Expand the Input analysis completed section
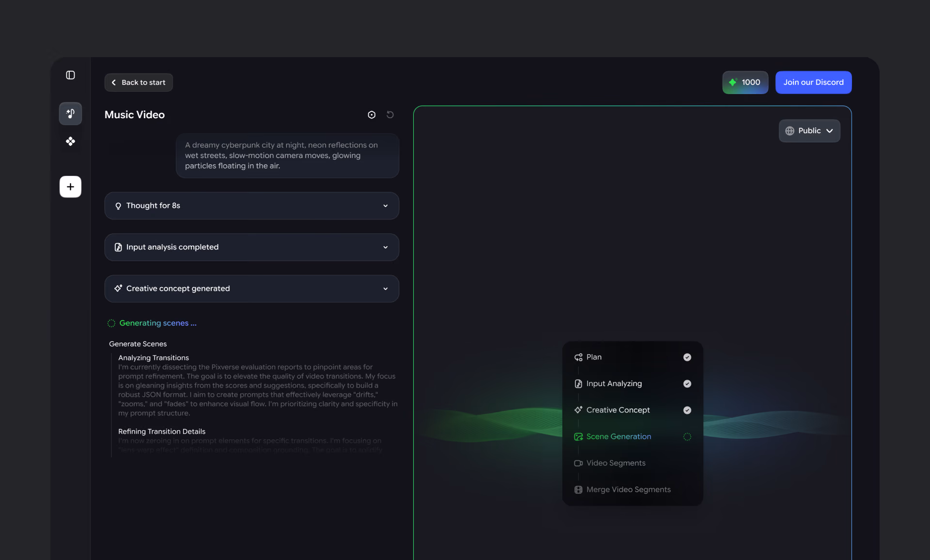The image size is (930, 560). pyautogui.click(x=252, y=247)
